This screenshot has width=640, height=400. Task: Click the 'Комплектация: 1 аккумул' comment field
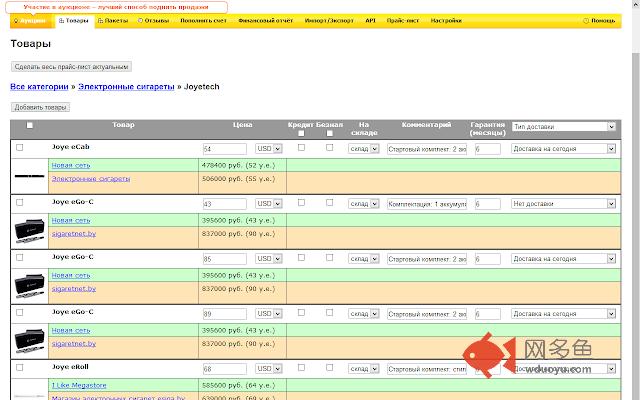pyautogui.click(x=427, y=204)
